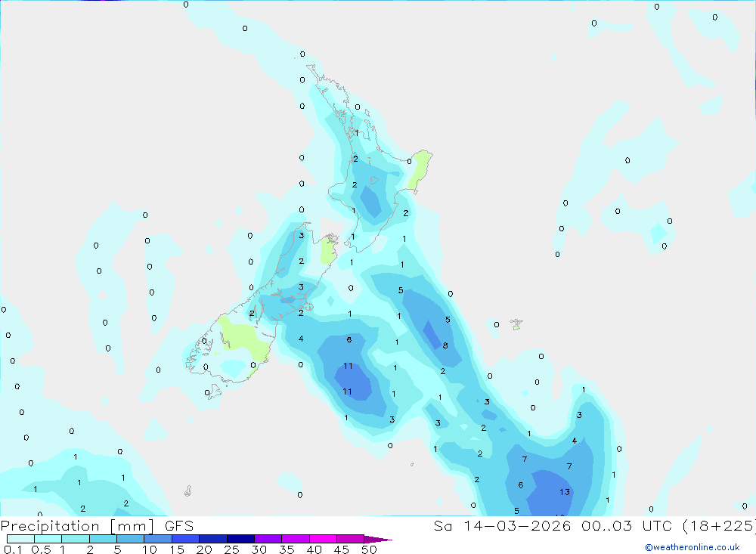The image size is (756, 554).
Task: Click the '50' legend scale label
Action: coord(369,549)
